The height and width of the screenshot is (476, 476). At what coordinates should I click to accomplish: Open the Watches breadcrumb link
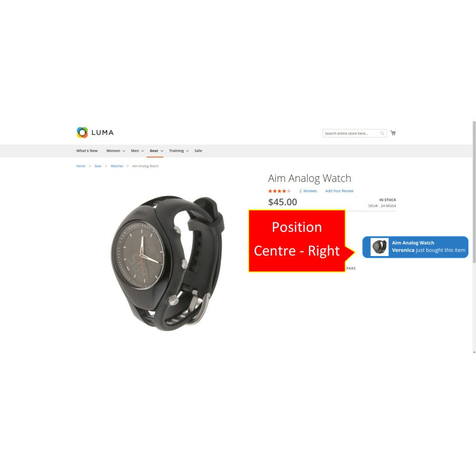(117, 166)
